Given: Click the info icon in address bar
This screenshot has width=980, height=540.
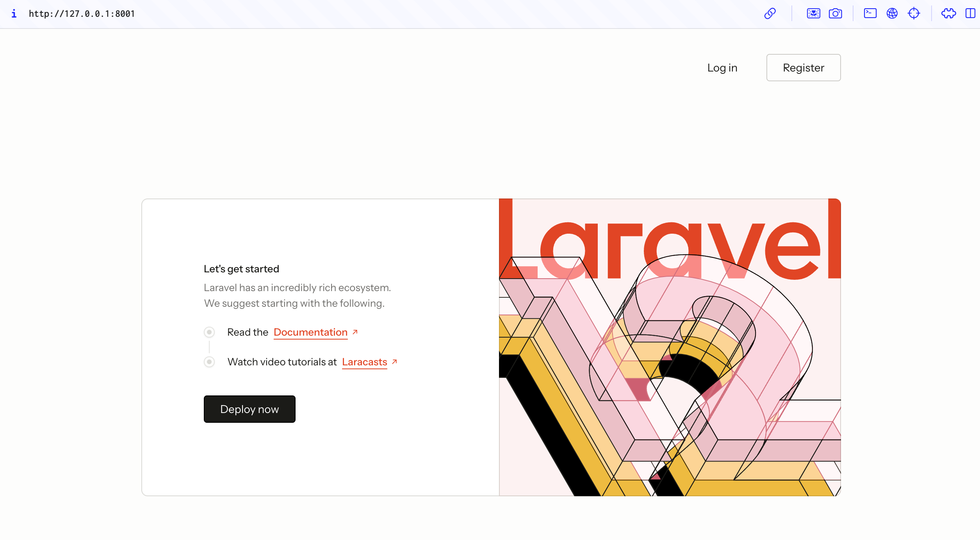Looking at the screenshot, I should point(14,13).
